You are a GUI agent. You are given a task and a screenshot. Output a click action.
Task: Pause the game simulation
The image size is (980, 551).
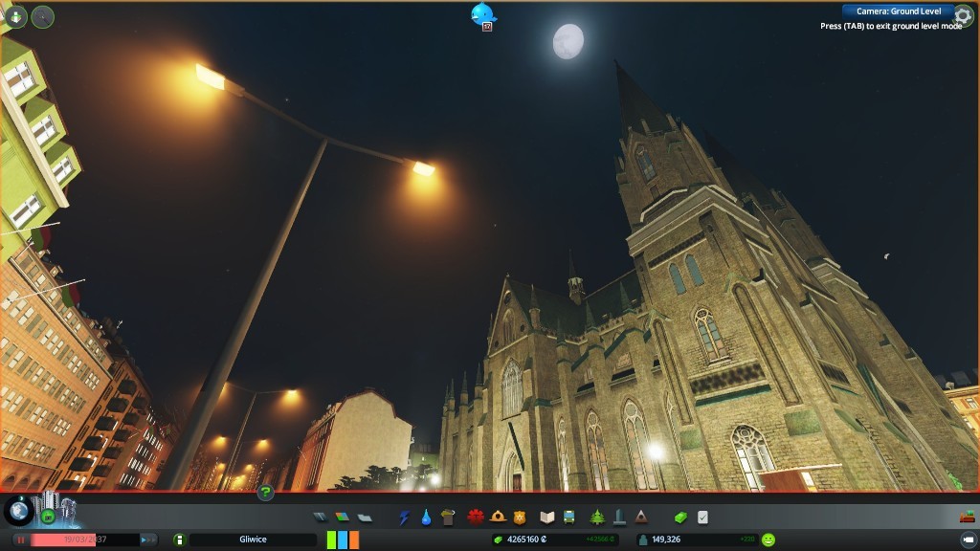pos(21,540)
